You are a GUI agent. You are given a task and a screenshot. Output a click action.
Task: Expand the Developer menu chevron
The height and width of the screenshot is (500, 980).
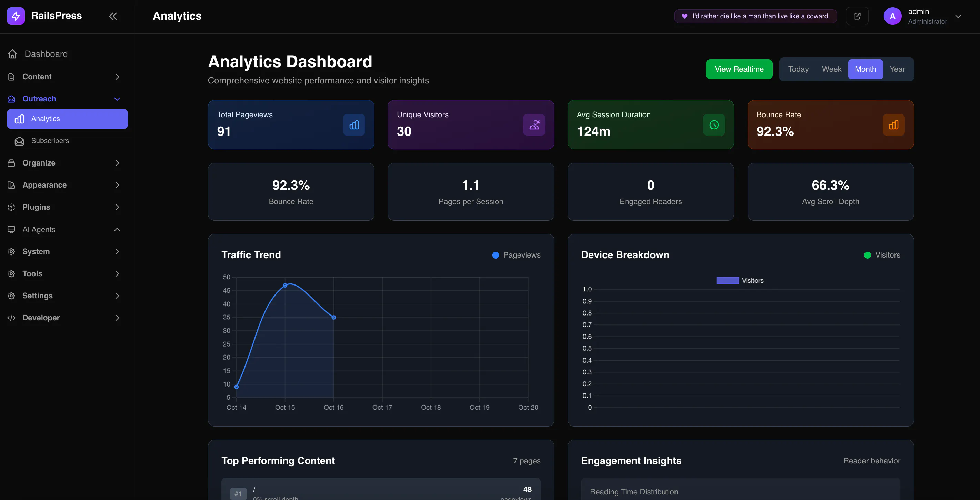(x=117, y=318)
